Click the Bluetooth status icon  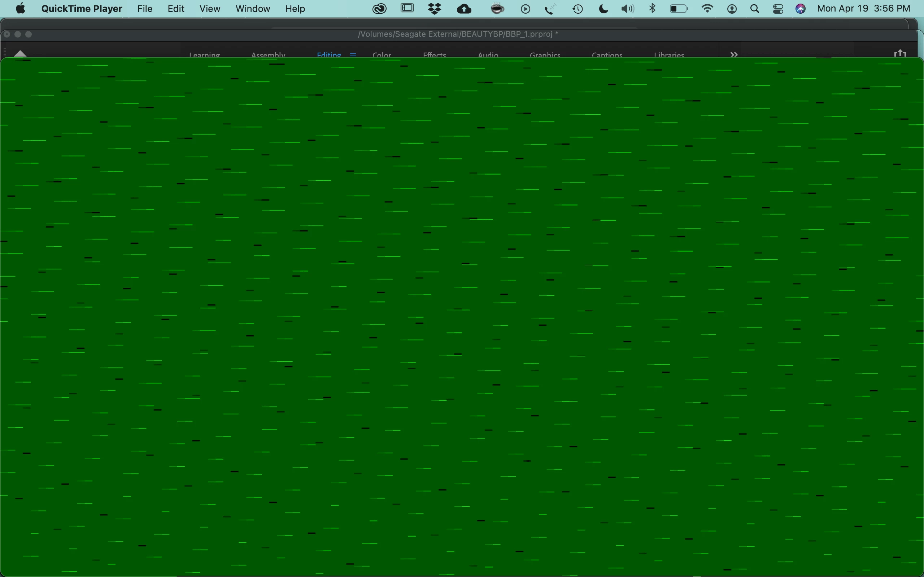pyautogui.click(x=653, y=9)
